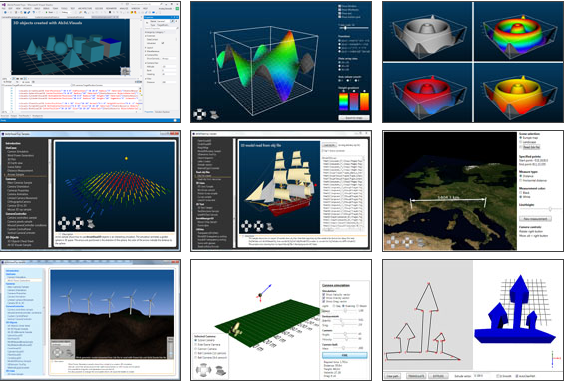Click camera axis icon on Europe map
Image resolution: width=565 pixels, height=382 pixels.
click(421, 243)
